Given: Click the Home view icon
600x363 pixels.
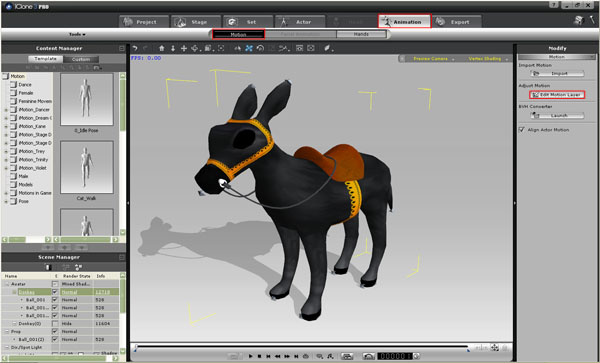Looking at the screenshot, I should click(x=161, y=48).
